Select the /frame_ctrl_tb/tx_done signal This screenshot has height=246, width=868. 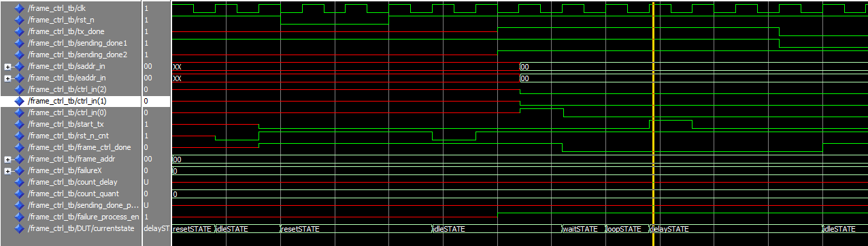(x=65, y=31)
